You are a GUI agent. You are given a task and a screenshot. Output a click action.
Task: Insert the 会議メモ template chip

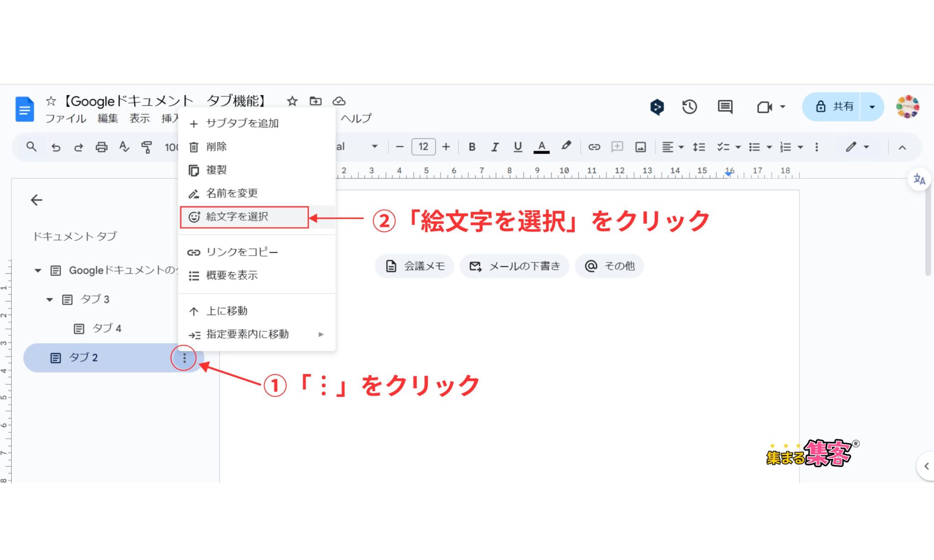[x=415, y=266]
